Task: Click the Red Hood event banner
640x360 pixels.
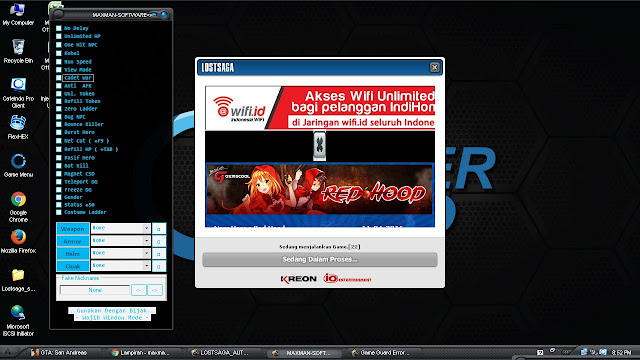Action: (320, 189)
